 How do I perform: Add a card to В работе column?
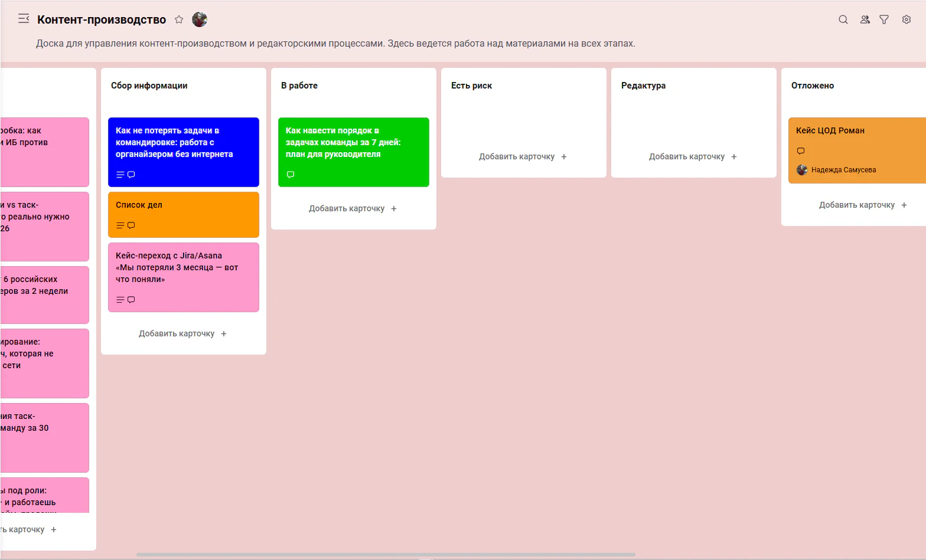coord(353,208)
